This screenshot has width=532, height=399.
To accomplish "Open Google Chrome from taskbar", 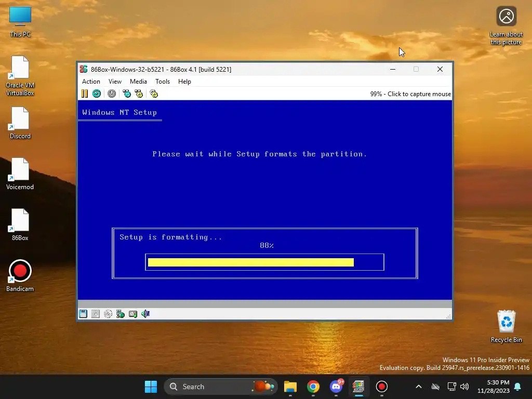I will click(x=313, y=387).
